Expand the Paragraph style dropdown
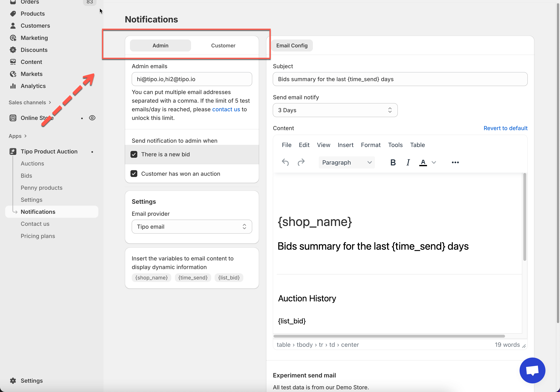The height and width of the screenshot is (392, 560). point(346,162)
